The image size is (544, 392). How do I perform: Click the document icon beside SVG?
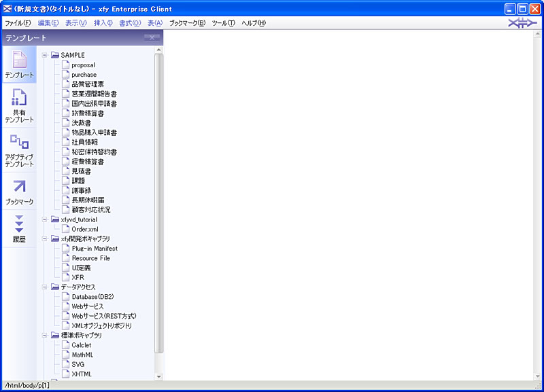coord(66,364)
